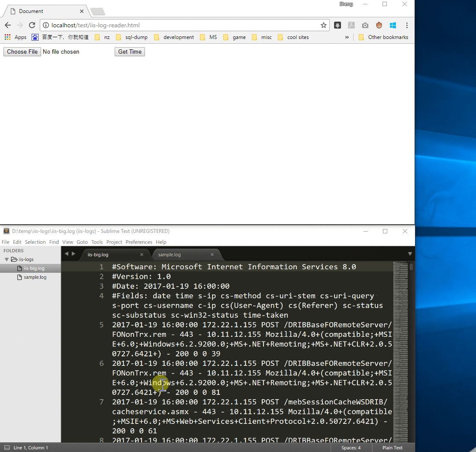This screenshot has width=476, height=452.
Task: Click the Windows logo extension icon
Action: pos(393,25)
